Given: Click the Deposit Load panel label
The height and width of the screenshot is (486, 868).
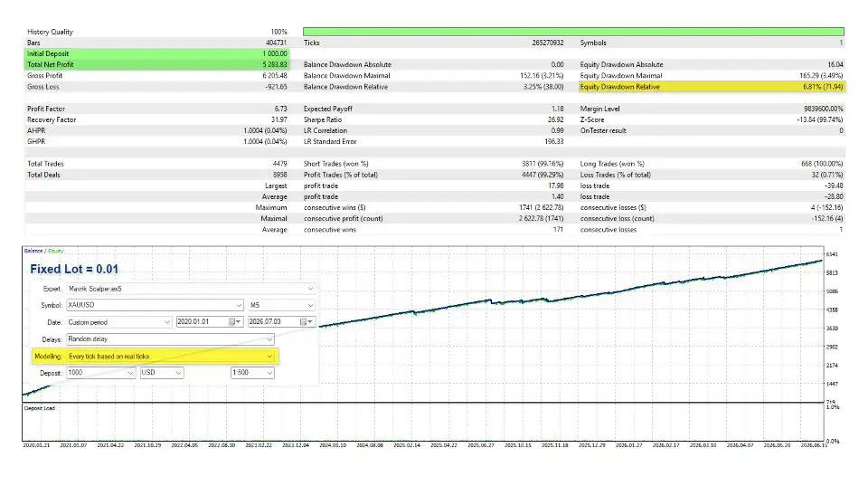Looking at the screenshot, I should tap(39, 408).
